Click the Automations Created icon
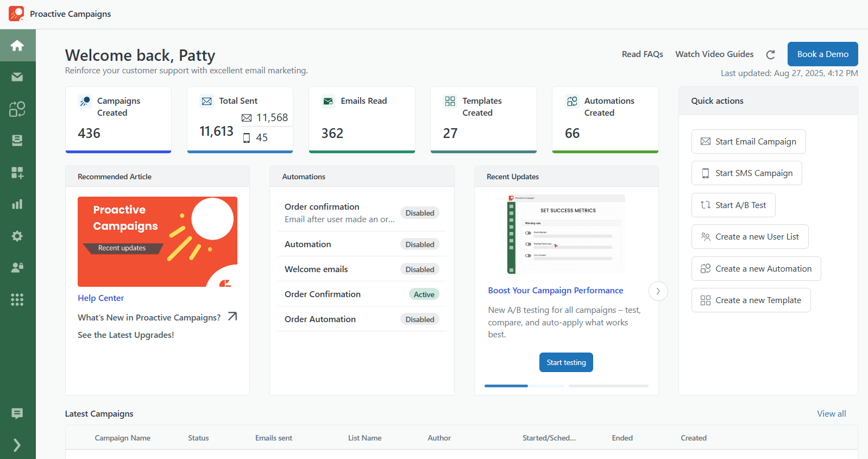This screenshot has width=868, height=459. (572, 101)
